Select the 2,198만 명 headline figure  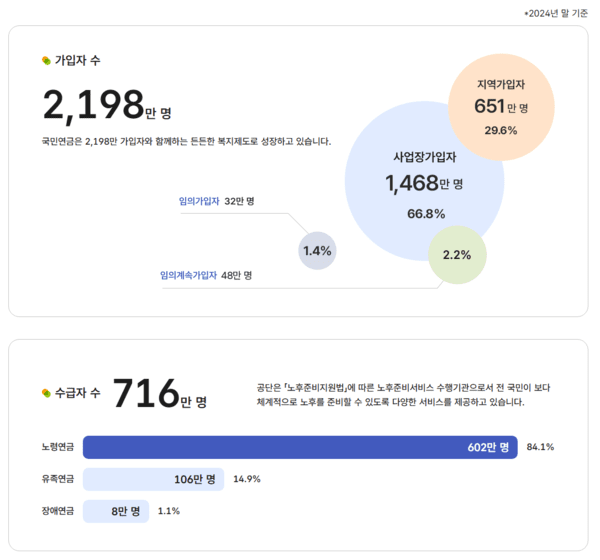107,105
